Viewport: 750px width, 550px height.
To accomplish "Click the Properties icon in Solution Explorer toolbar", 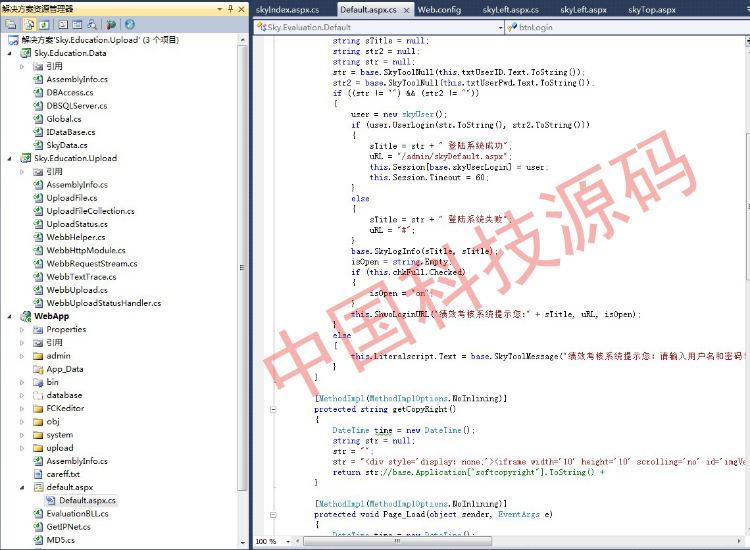I will click(x=11, y=24).
